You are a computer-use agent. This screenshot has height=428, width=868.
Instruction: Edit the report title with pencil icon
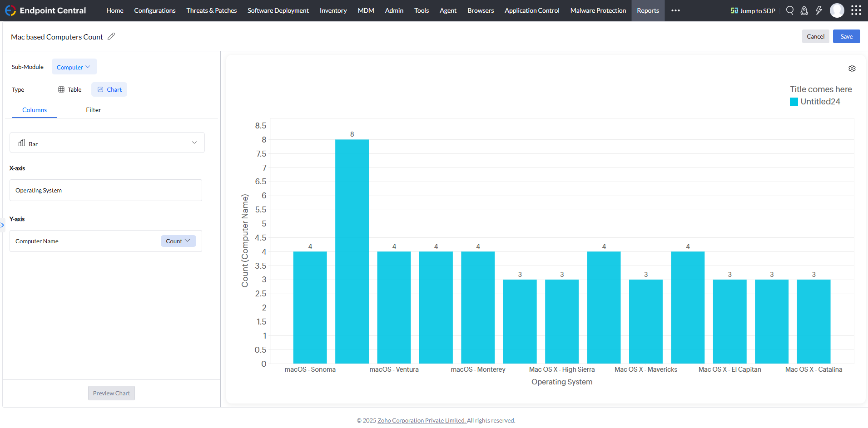111,36
